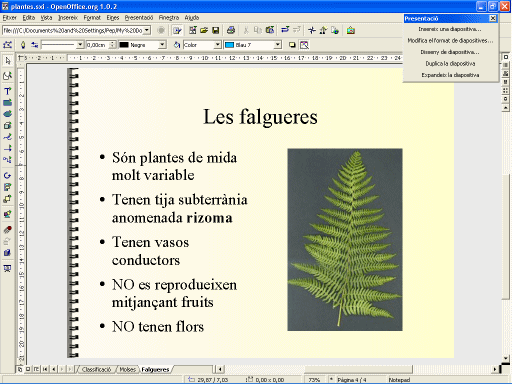512x384 pixels.
Task: Click Expandeix la diapositiva option
Action: point(450,75)
